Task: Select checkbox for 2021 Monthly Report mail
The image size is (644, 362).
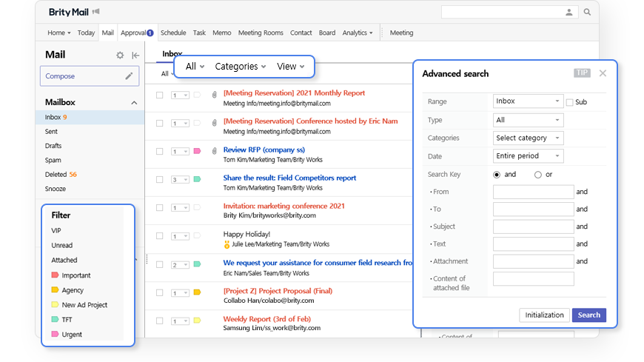Action: coord(159,95)
